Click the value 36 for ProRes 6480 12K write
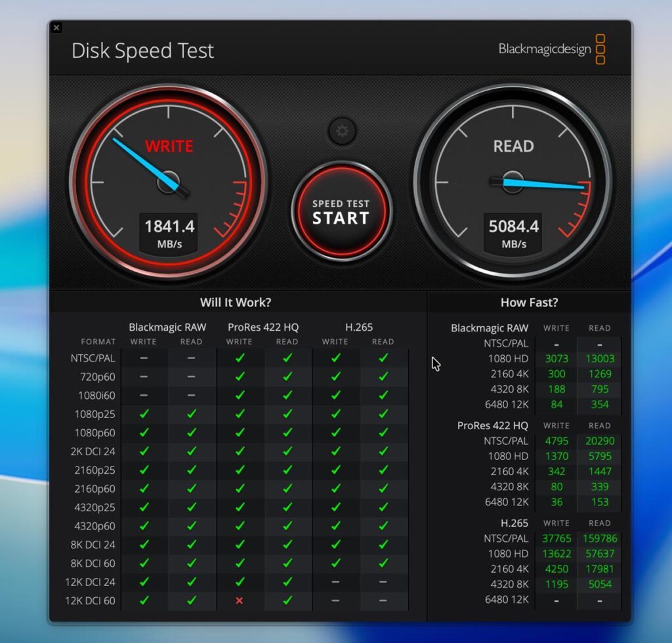The height and width of the screenshot is (643, 672). coord(556,502)
